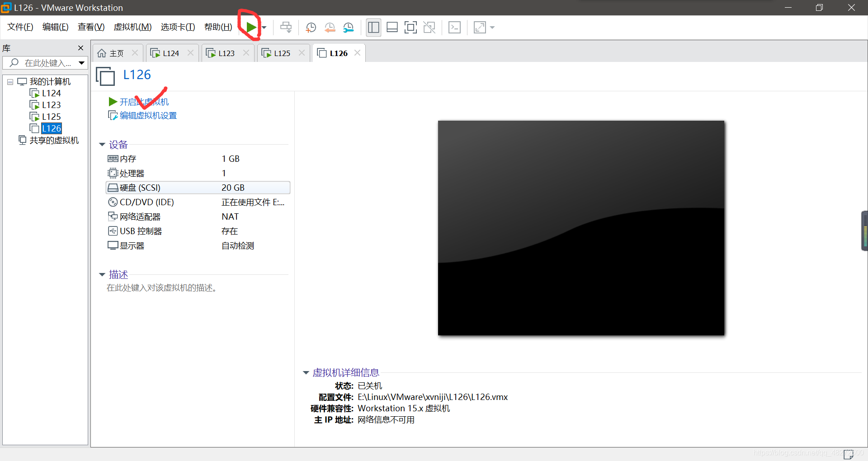Open the 查看(V) menu
This screenshot has height=461, width=868.
point(91,27)
